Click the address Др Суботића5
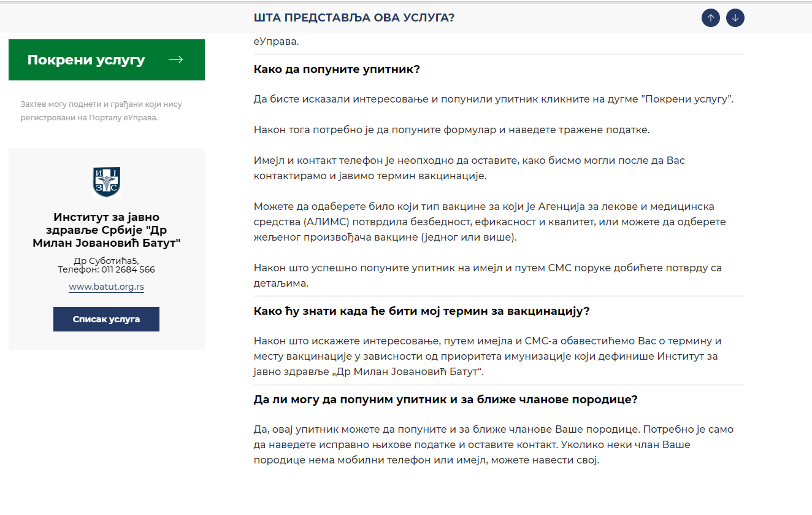The height and width of the screenshot is (515, 812). 106,261
